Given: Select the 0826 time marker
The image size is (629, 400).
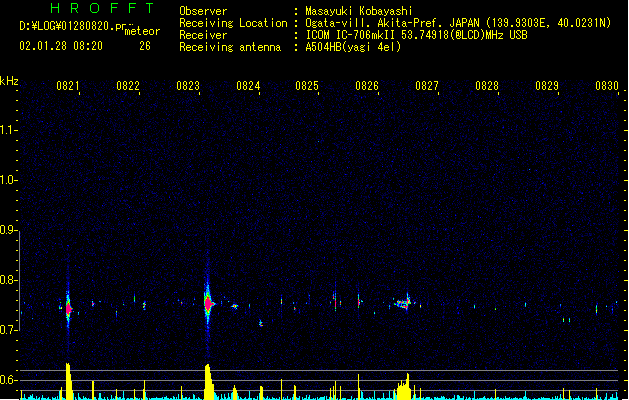Looking at the screenshot, I should (x=367, y=86).
